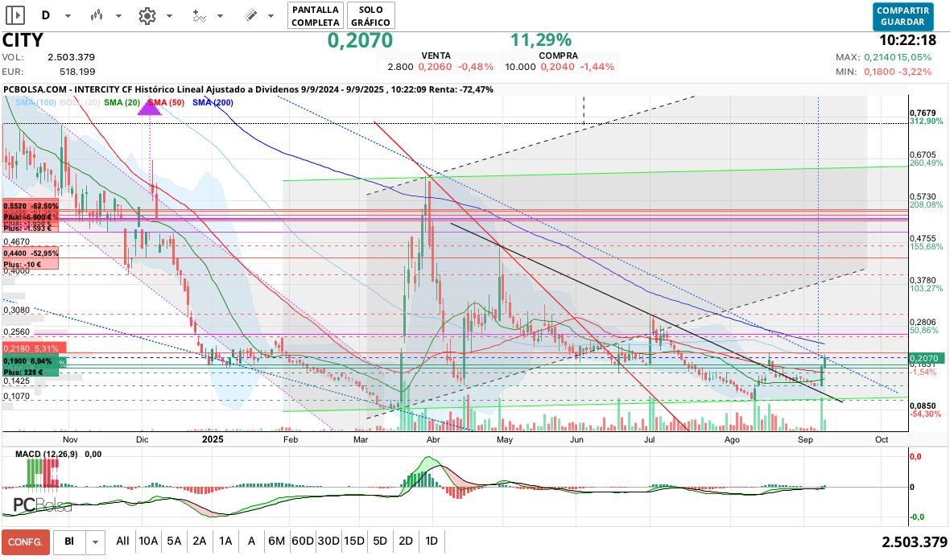Screen dimensions: 950x560
Task: Click the 0,0850 price axis label
Action: [x=923, y=406]
